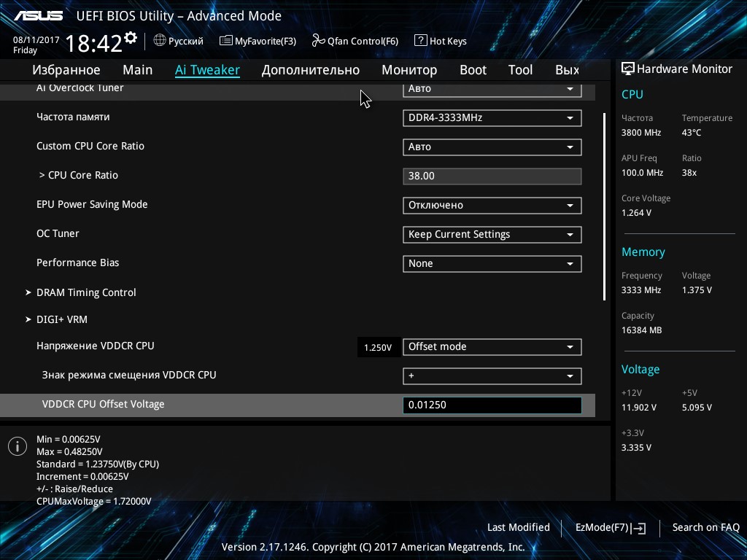Click the 08/11/2017 date
Image resolution: width=747 pixels, height=560 pixels.
tap(36, 40)
